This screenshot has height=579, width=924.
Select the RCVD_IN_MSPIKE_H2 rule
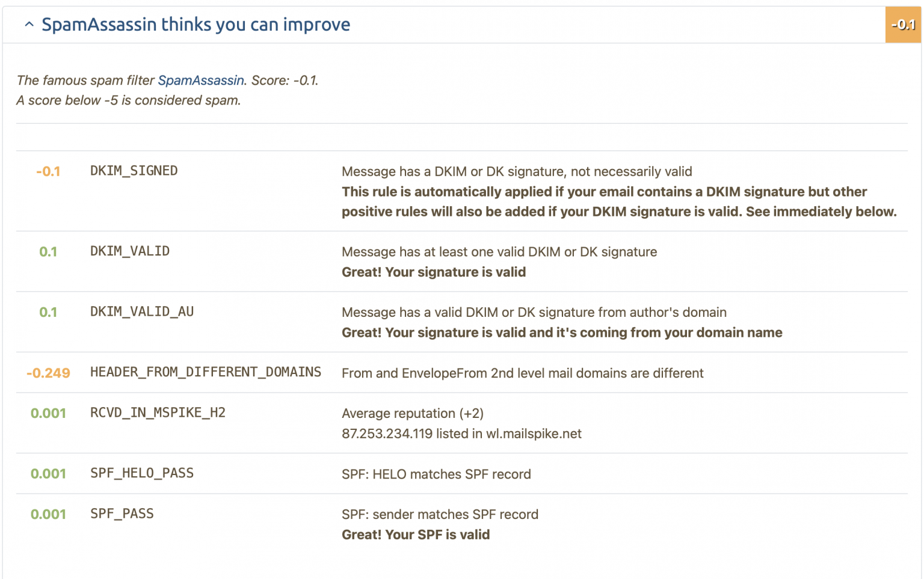pos(158,413)
